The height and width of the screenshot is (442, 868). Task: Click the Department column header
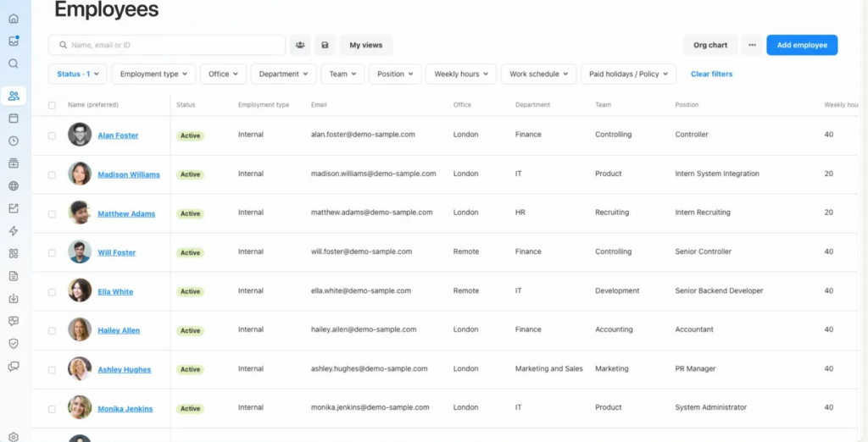532,104
